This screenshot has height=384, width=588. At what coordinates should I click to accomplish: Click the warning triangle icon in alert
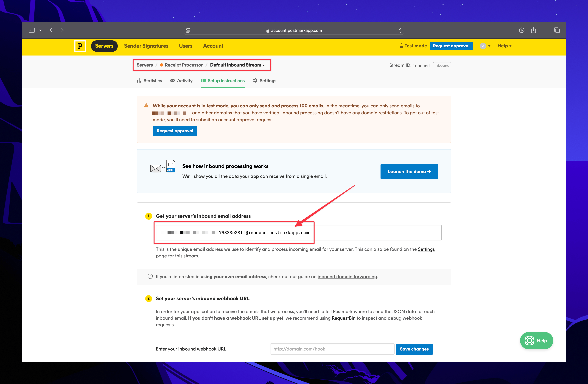(x=146, y=106)
